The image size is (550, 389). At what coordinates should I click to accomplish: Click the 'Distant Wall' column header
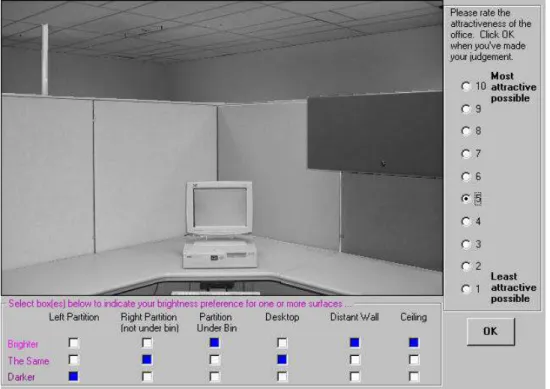pyautogui.click(x=354, y=317)
